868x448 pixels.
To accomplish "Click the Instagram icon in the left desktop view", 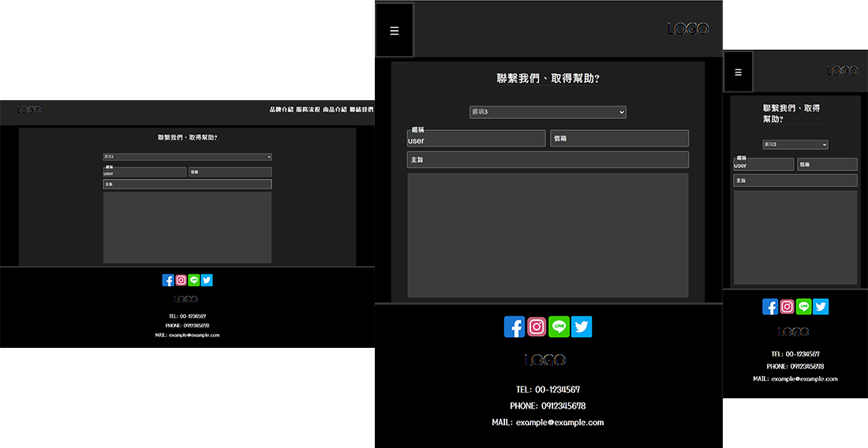I will tap(181, 280).
